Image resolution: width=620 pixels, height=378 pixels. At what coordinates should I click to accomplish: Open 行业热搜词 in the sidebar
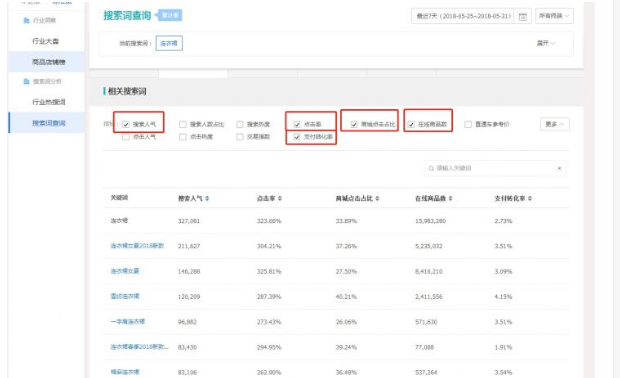49,102
